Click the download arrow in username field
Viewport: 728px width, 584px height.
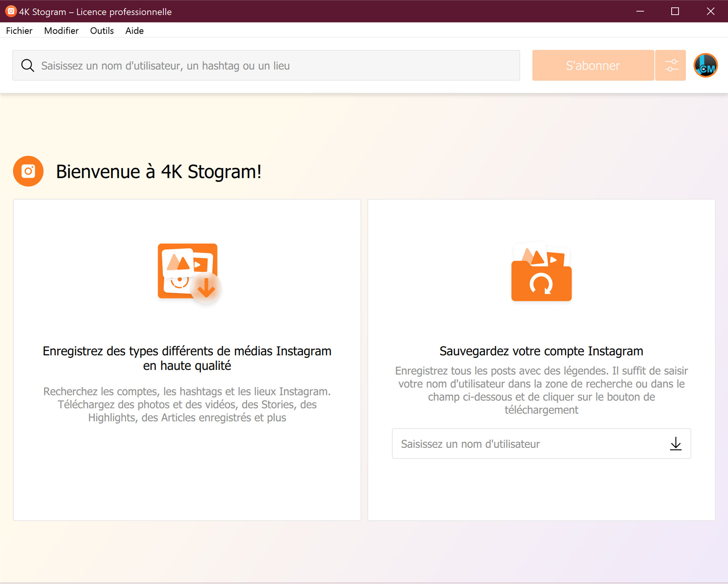click(x=676, y=444)
